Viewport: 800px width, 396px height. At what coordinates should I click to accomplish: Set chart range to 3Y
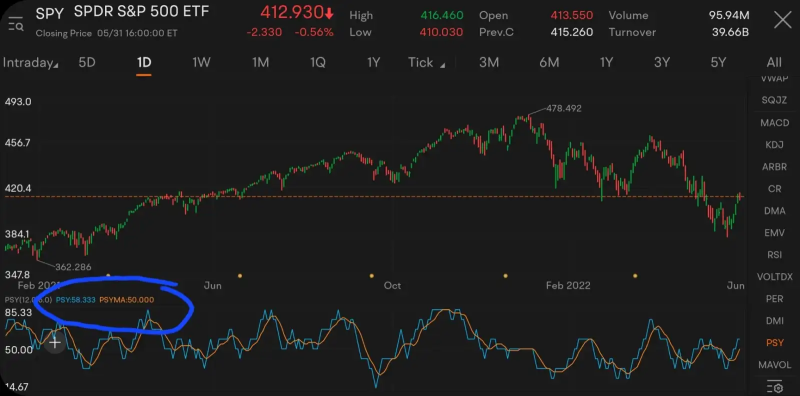tap(662, 63)
